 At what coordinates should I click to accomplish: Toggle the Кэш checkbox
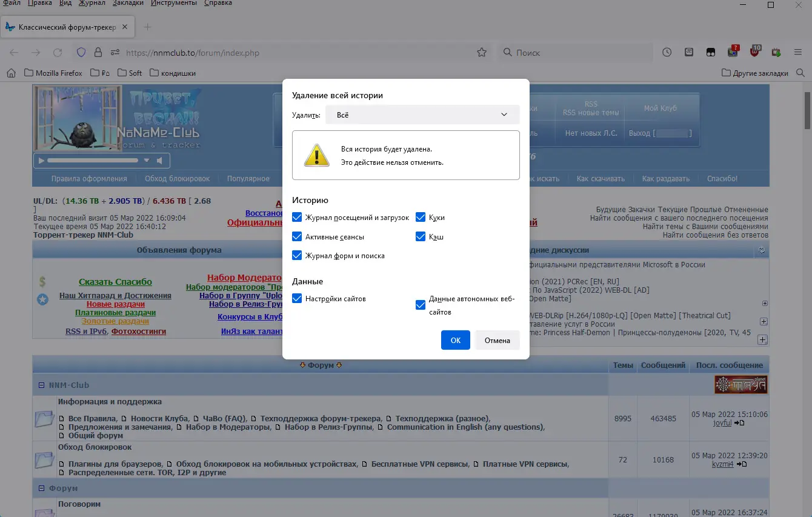[x=421, y=236]
